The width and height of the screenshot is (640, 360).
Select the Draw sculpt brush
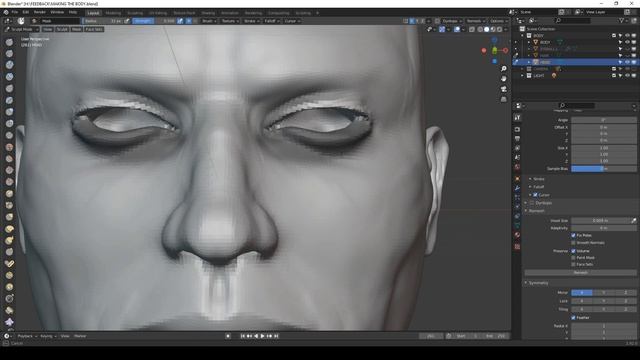9,42
